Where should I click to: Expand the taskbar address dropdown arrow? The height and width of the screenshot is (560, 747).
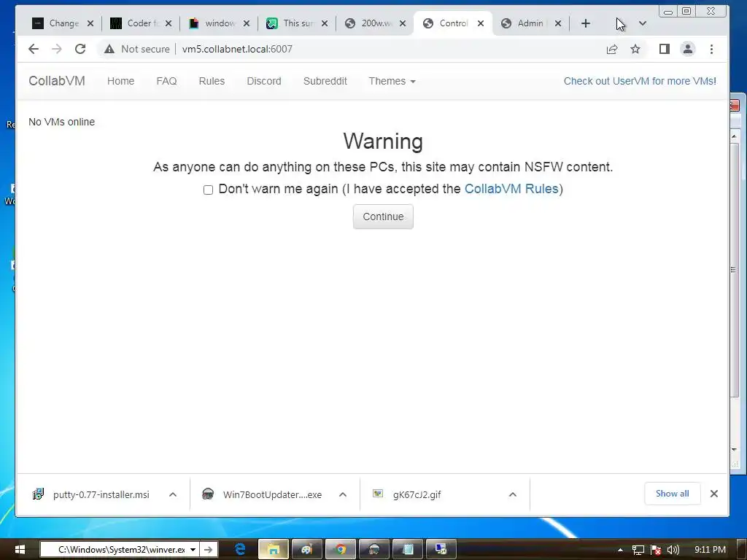coord(193,550)
